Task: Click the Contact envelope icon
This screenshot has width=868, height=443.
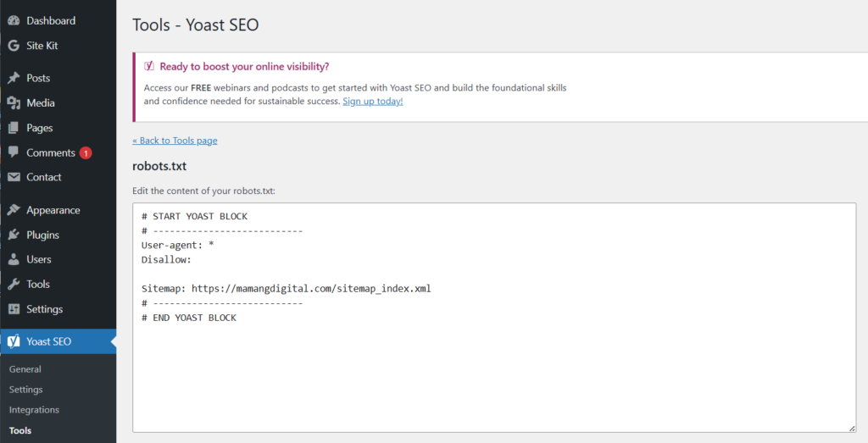Action: coord(14,177)
